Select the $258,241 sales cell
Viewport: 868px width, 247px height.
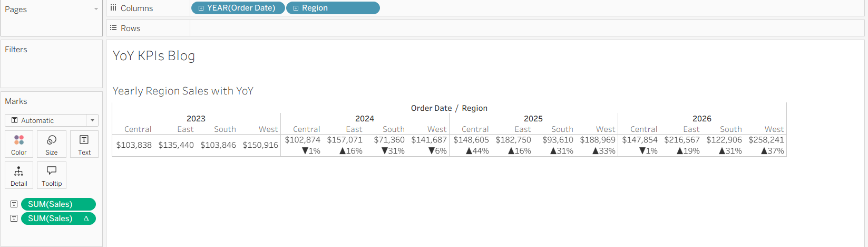pos(766,140)
